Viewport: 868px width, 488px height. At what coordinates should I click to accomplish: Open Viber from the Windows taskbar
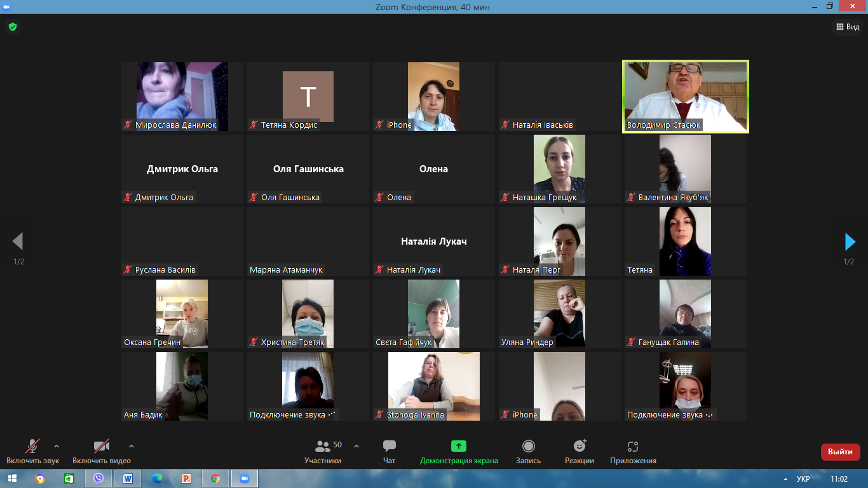(98, 478)
